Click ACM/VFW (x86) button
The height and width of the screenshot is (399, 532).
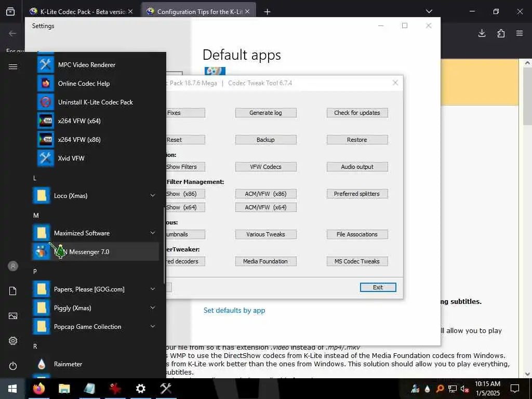[x=265, y=194]
